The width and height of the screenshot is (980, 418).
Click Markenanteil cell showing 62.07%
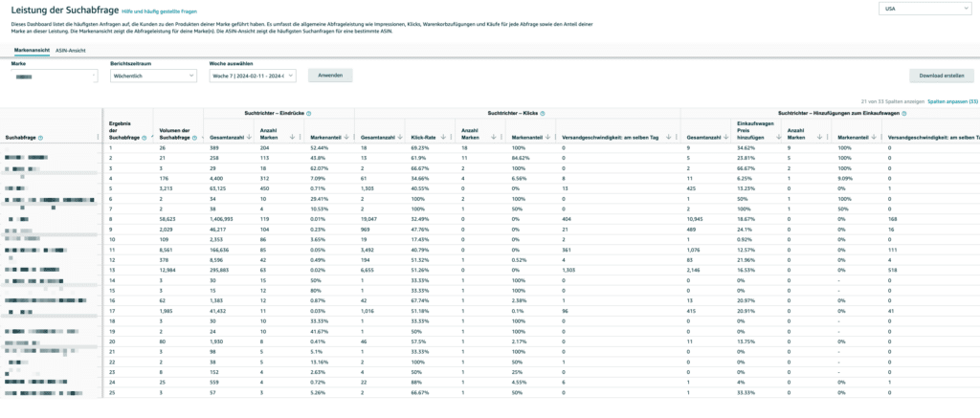tap(320, 167)
